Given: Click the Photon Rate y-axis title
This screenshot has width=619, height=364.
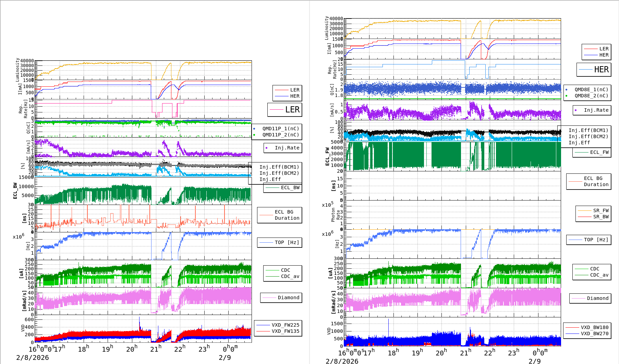Looking at the screenshot, I should tap(336, 215).
